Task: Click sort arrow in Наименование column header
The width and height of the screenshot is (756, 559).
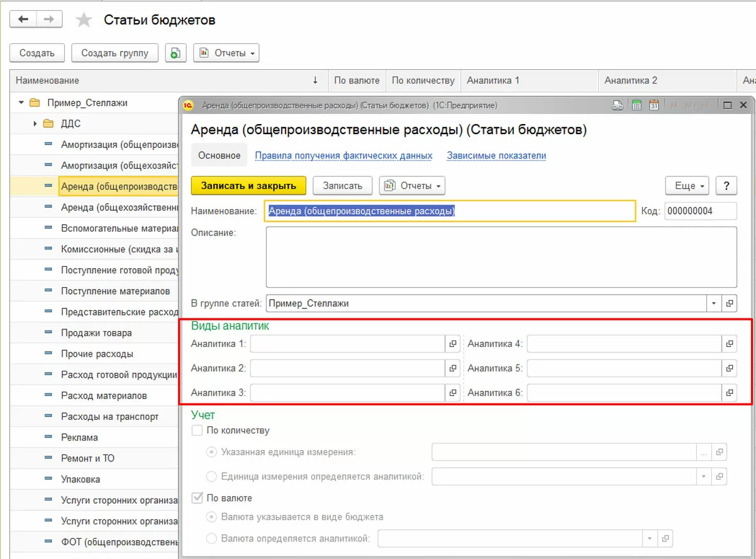Action: pyautogui.click(x=315, y=81)
